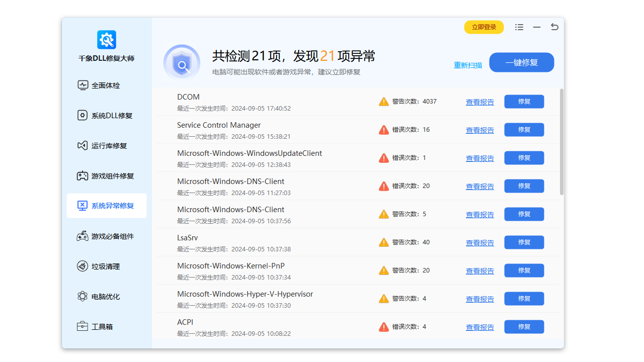Screen dimensions: 644x362
Task: Start 一键修复 one-click repair
Action: point(521,62)
